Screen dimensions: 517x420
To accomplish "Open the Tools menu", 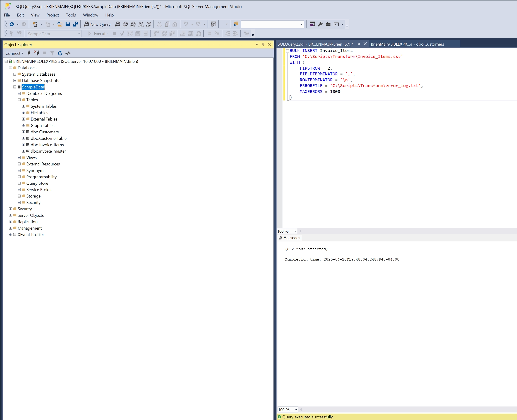I will 71,15.
